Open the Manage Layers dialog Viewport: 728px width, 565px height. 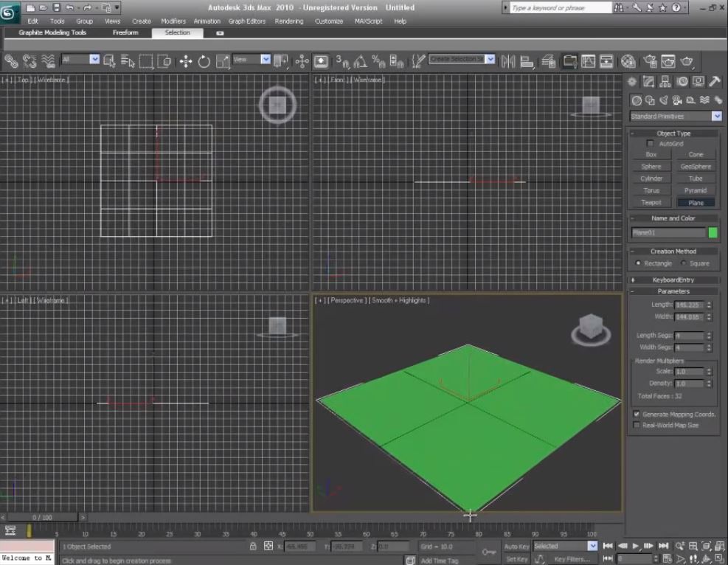point(548,61)
